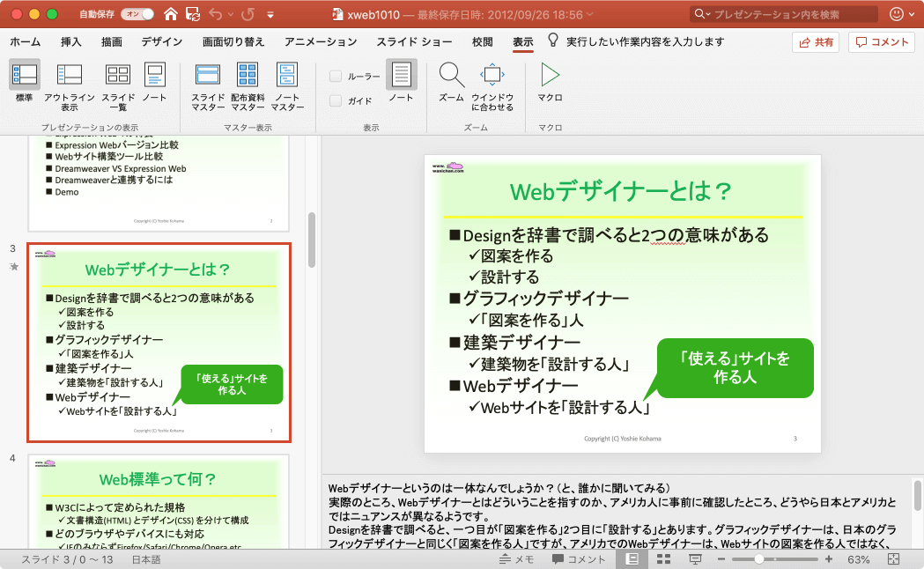The height and width of the screenshot is (569, 924).
Task: Click the slide title Webデザイナーとは？ on main slide
Action: tap(620, 191)
